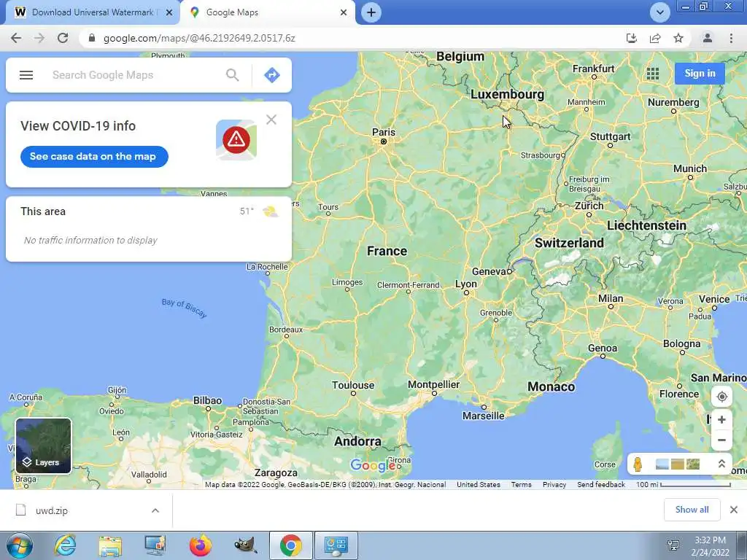
Task: Show your location on the map
Action: coord(721,397)
